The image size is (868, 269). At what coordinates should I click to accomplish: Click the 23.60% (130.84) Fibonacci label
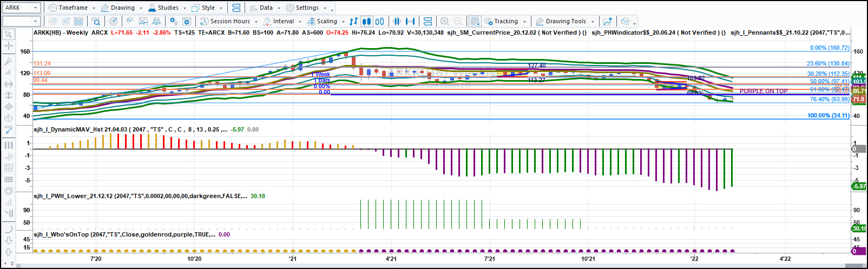coord(828,63)
